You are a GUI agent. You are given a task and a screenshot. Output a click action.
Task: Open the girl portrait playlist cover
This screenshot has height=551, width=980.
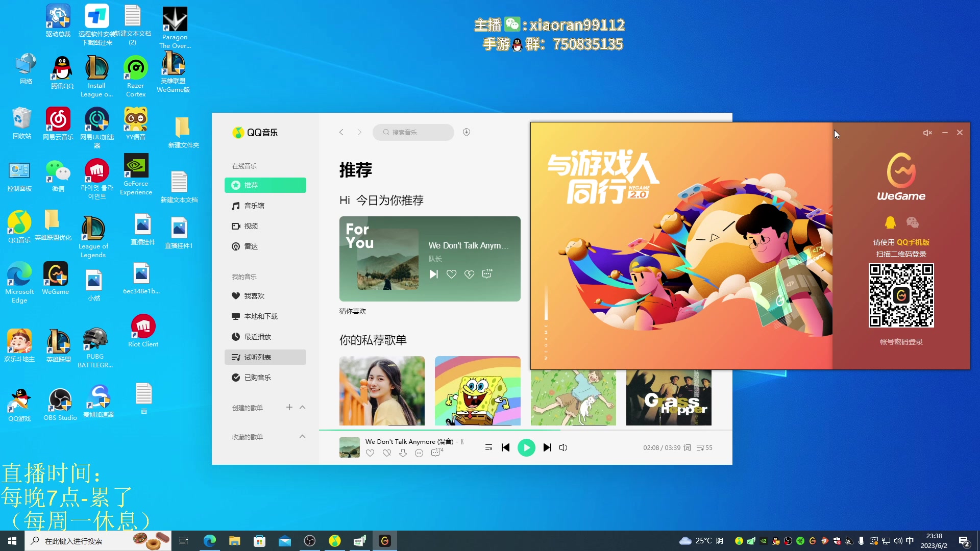[382, 391]
